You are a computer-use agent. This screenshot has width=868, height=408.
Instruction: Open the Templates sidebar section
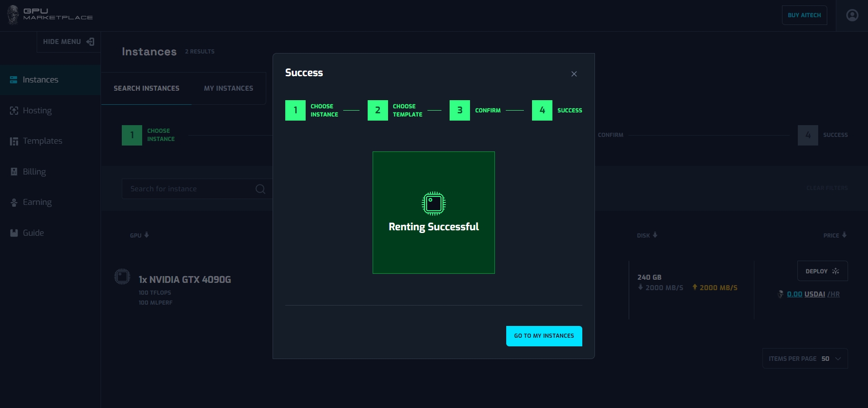[42, 141]
